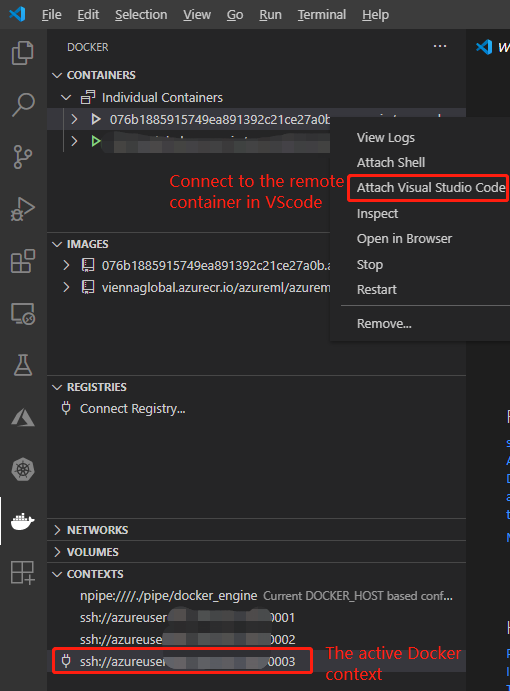
Task: Open the Selection menu
Action: click(x=141, y=15)
